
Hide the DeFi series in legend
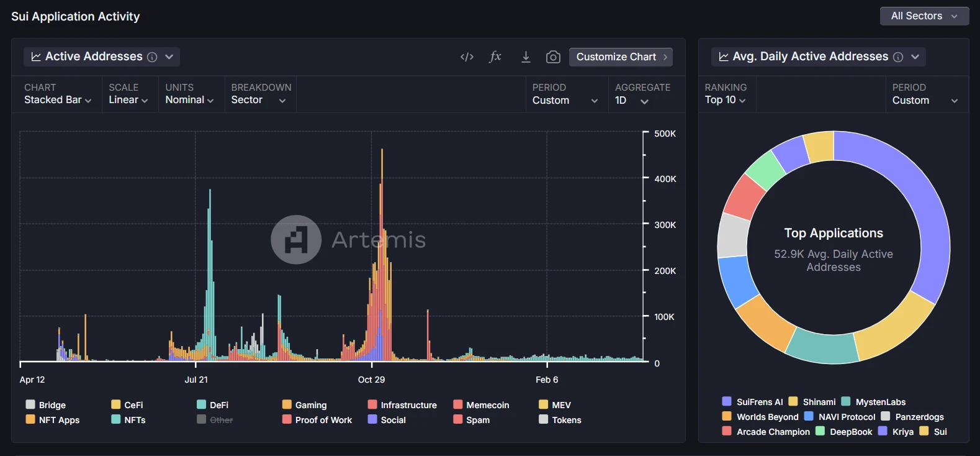pos(218,405)
